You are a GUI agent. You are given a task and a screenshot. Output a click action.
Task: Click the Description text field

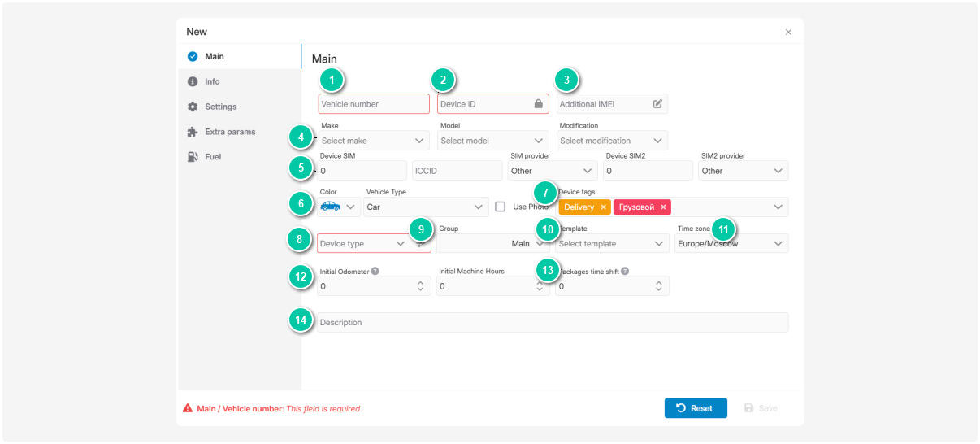point(553,323)
